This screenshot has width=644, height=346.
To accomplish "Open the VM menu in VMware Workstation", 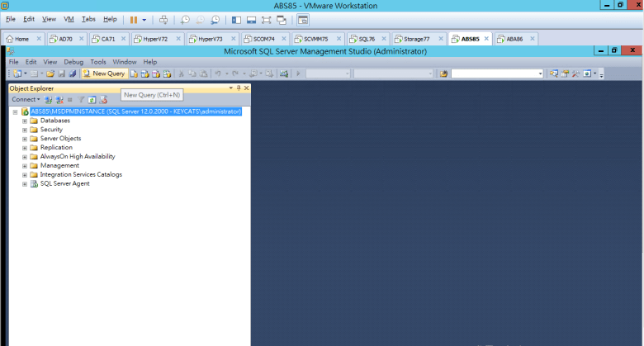I will (69, 19).
